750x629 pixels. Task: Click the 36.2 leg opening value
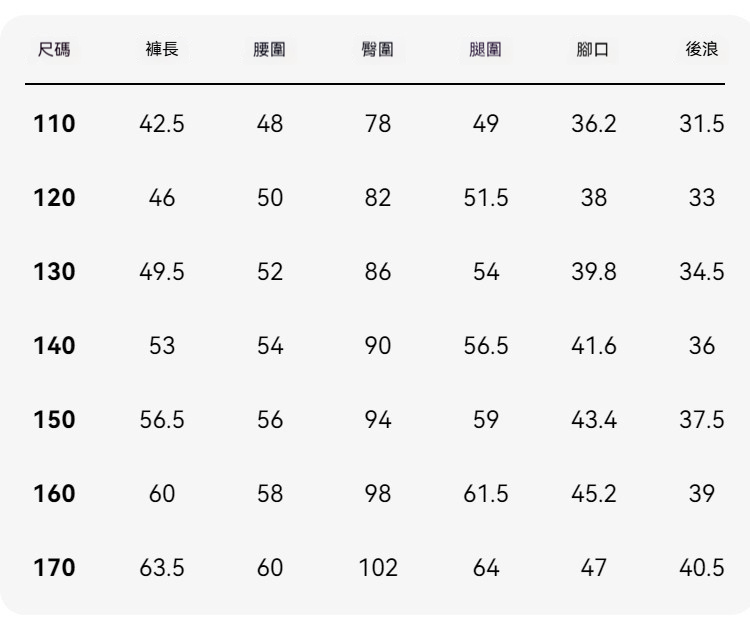click(594, 123)
